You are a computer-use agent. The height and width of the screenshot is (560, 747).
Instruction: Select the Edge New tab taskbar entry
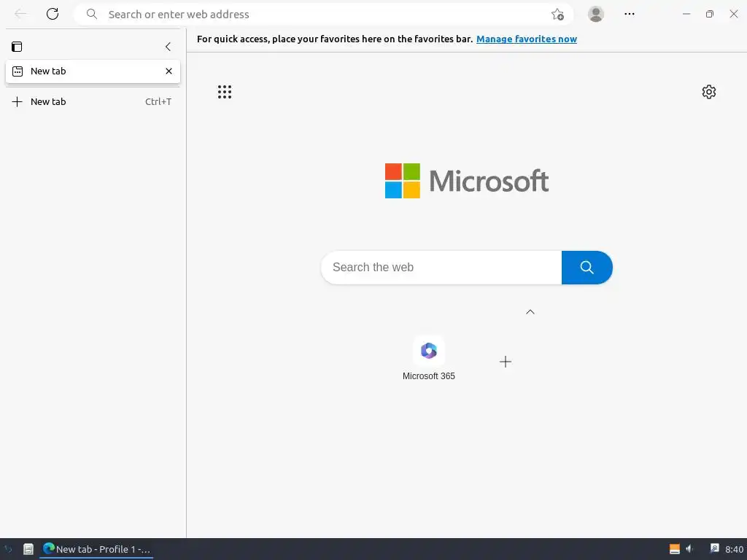97,549
